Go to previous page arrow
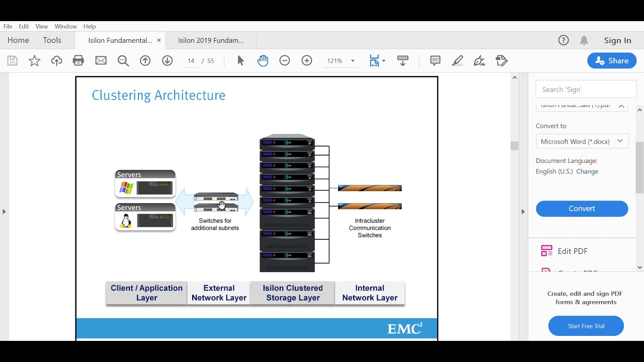 (x=145, y=61)
